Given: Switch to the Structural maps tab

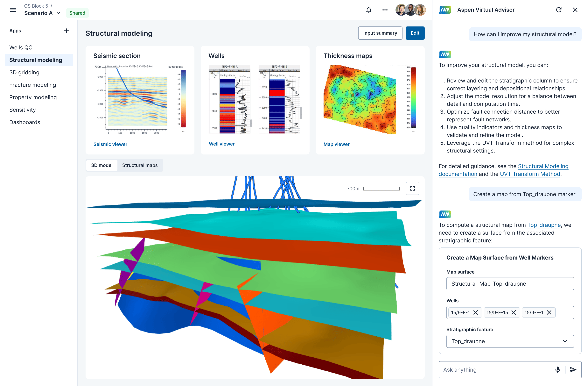Looking at the screenshot, I should click(x=140, y=165).
